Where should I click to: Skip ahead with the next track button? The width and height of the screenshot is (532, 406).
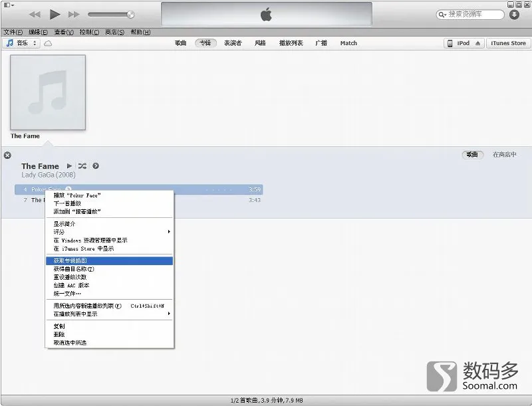(x=74, y=15)
